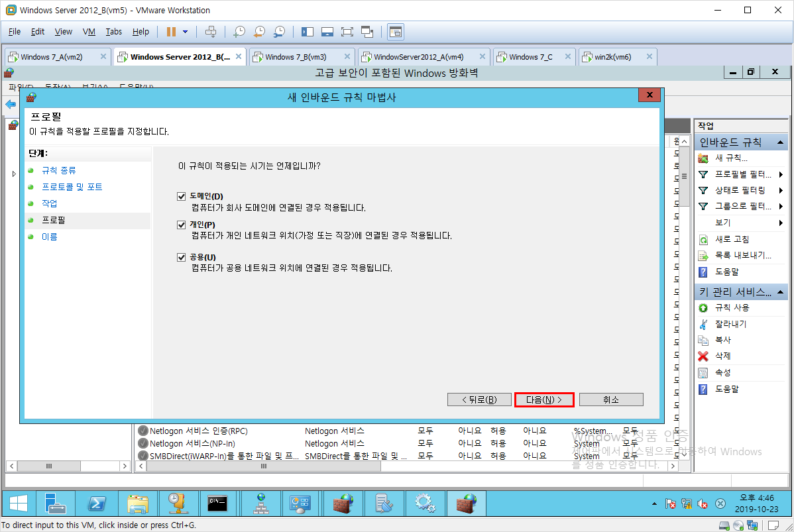Click the 삭제 delete action
Viewport: 794px width, 532px height.
[x=722, y=356]
